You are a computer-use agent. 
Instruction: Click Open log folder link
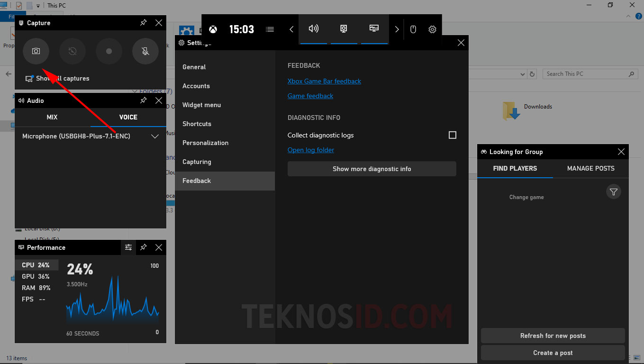point(311,150)
